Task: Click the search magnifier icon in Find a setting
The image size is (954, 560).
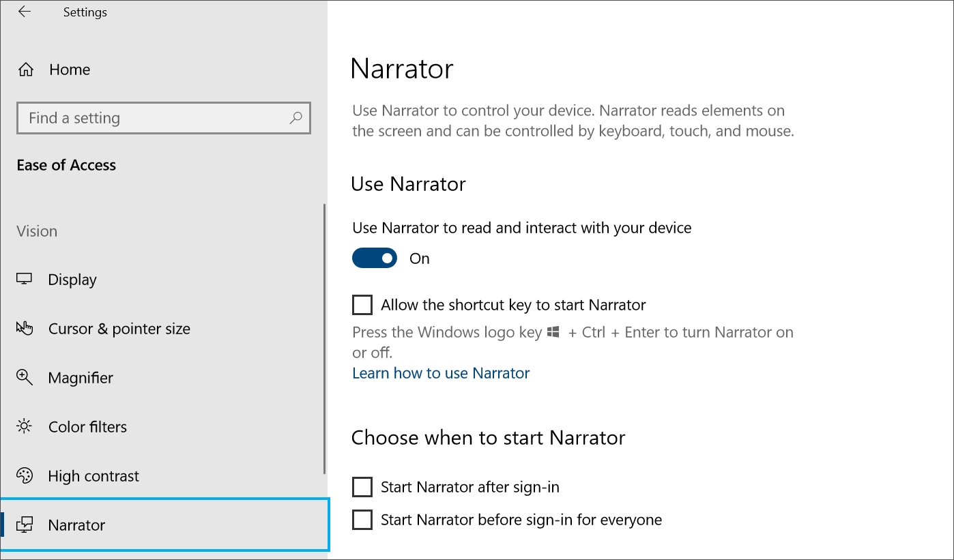Action: coord(295,118)
